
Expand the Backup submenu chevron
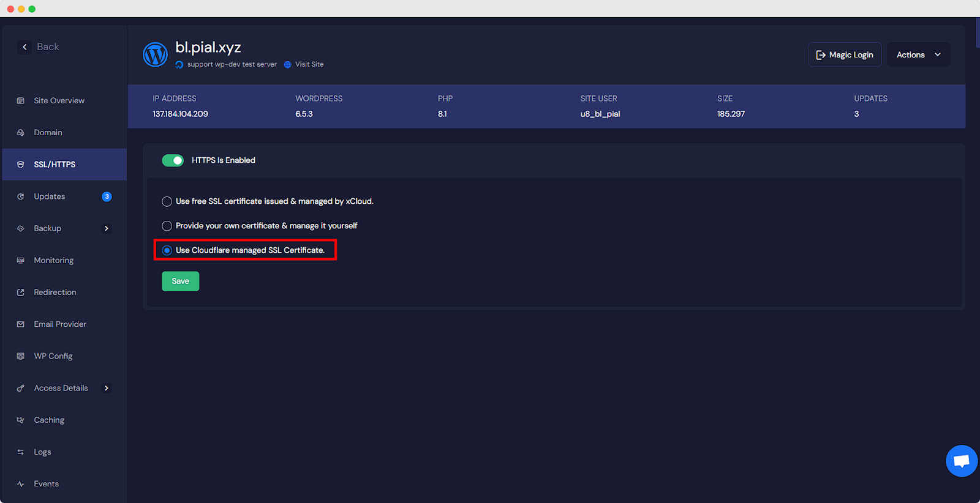tap(107, 228)
